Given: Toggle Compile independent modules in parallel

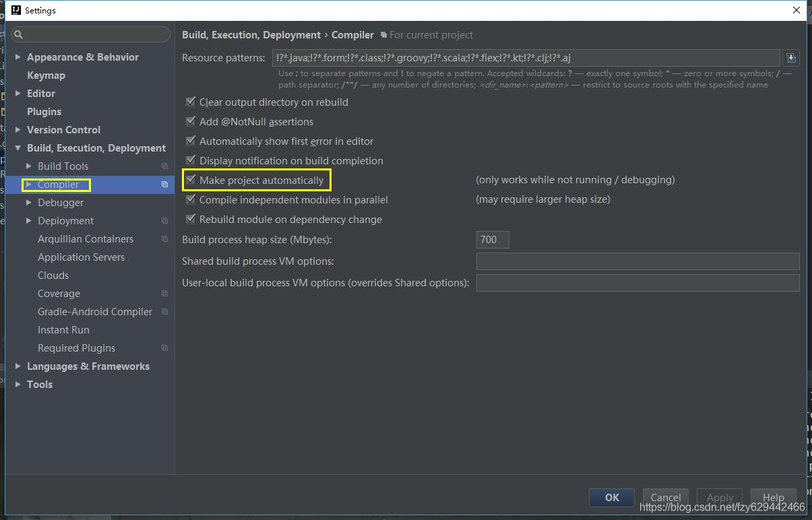Looking at the screenshot, I should (191, 200).
